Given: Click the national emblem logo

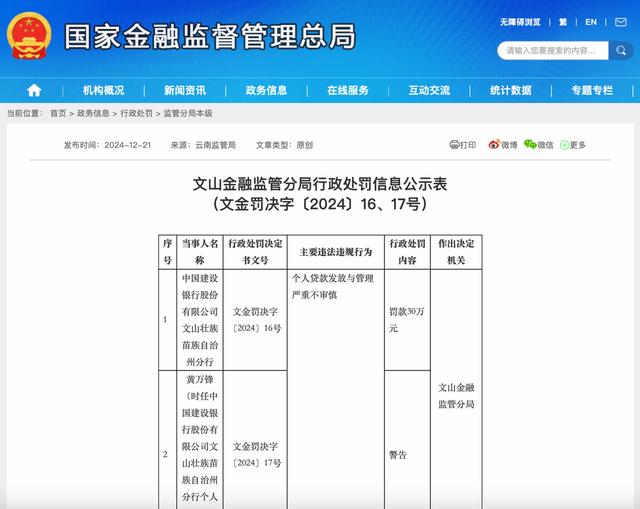Looking at the screenshot, I should coord(29,36).
